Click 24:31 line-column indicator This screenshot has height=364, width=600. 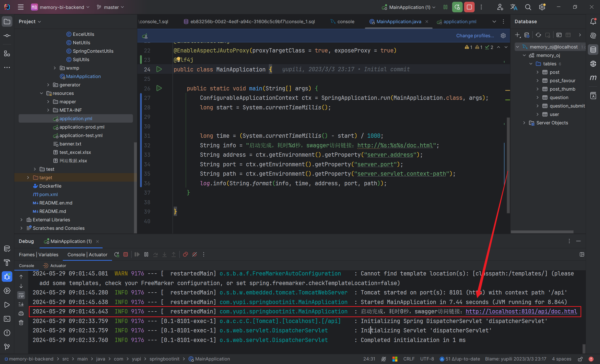(x=369, y=359)
